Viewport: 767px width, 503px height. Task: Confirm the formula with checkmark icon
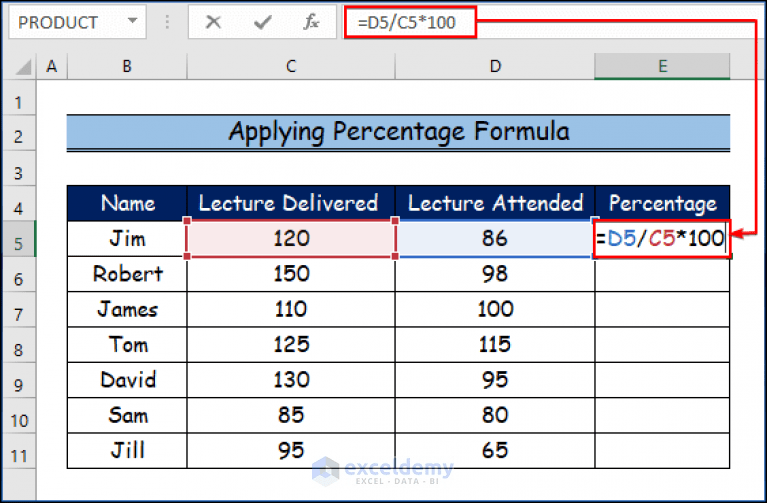[263, 22]
